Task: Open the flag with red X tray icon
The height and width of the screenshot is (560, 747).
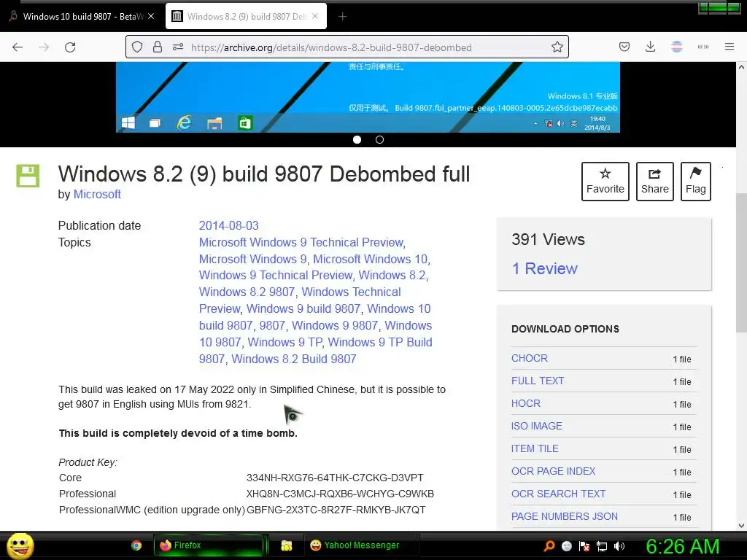Action: (584, 546)
